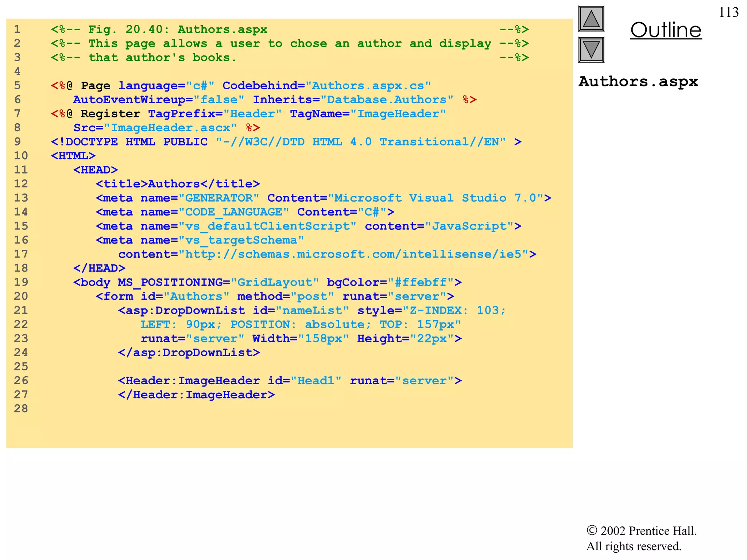Click line number 25 in the gutter
This screenshot has height=560, width=747.
coord(21,366)
